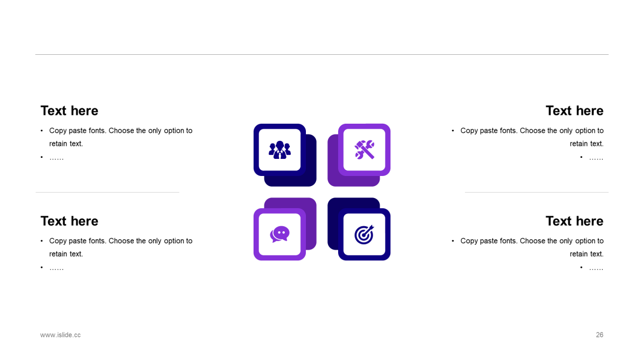The image size is (644, 362).
Task: Click the slide number 26
Action: 600,335
